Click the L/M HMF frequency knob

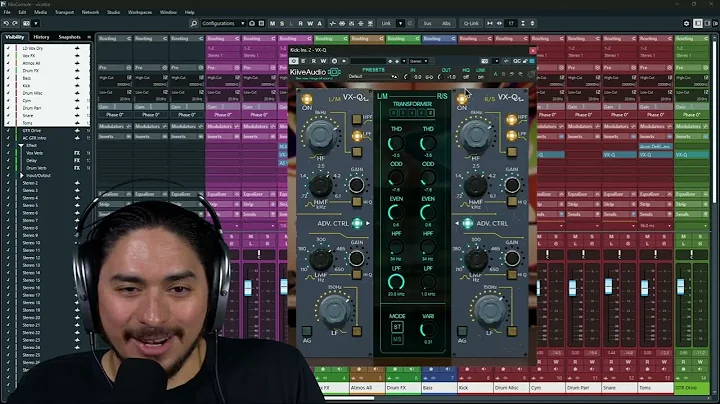(x=320, y=185)
